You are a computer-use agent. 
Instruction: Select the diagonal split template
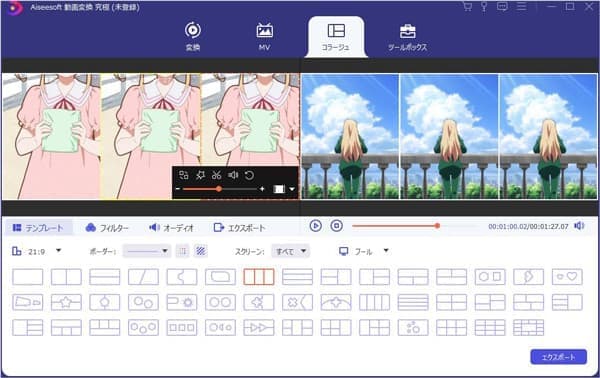tap(143, 277)
